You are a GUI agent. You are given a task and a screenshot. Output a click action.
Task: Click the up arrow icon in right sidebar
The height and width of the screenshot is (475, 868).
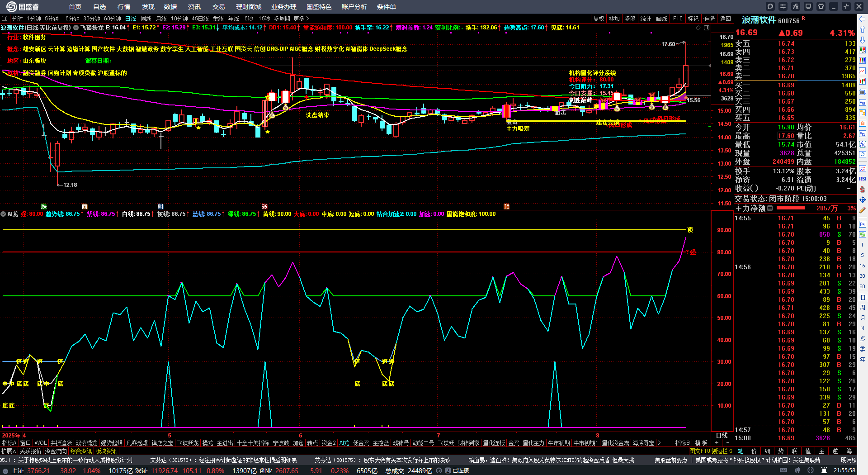(x=863, y=29)
